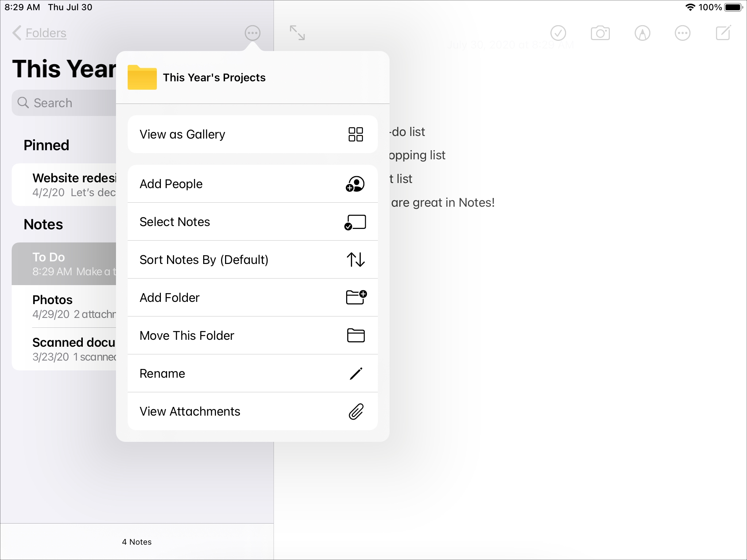Click the '4 Notes' count label

click(x=137, y=542)
